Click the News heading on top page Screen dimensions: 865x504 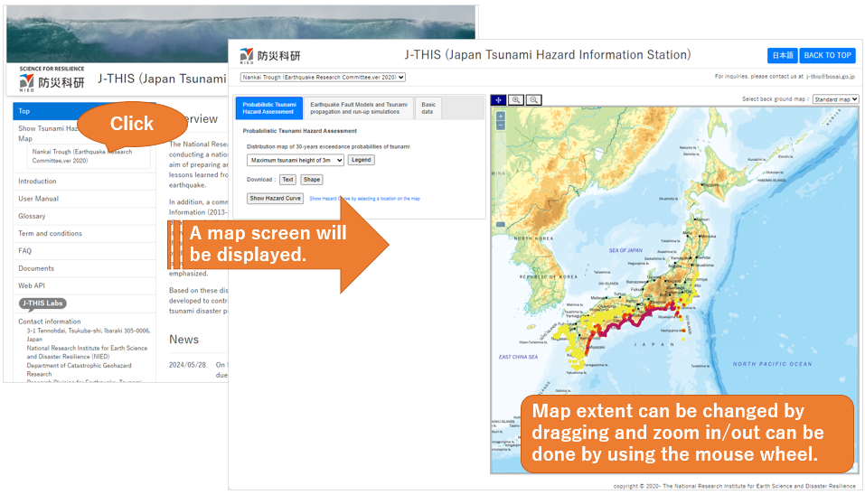coord(183,340)
